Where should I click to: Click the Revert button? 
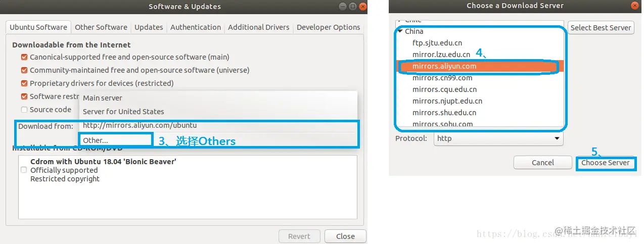299,236
